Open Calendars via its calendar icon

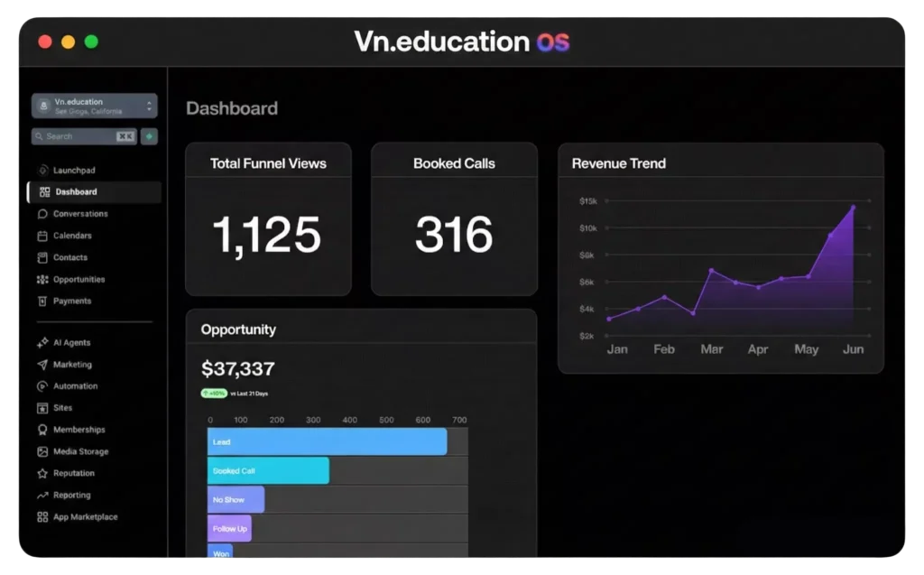tap(42, 236)
